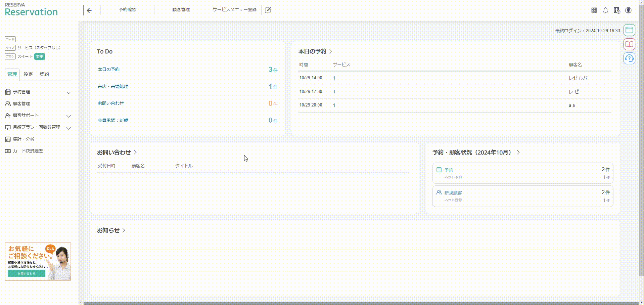Image resolution: width=644 pixels, height=305 pixels.
Task: Click the green 変更 plan button
Action: [40, 56]
